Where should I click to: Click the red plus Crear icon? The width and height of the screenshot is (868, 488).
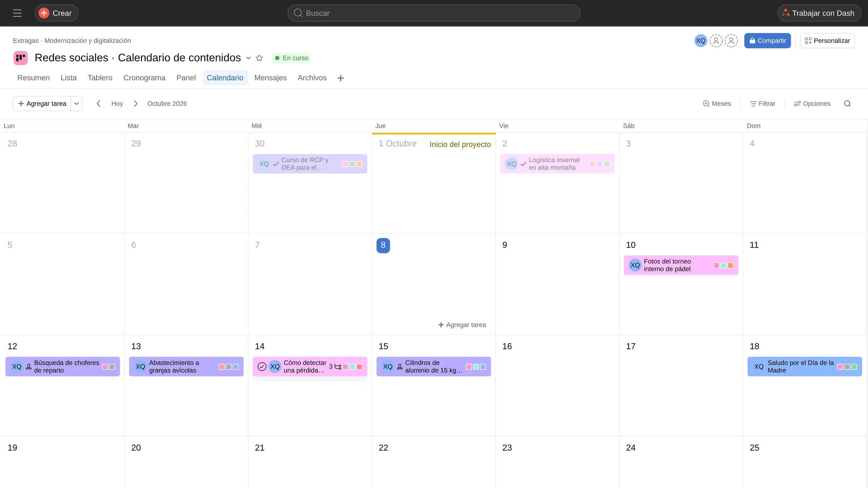44,13
